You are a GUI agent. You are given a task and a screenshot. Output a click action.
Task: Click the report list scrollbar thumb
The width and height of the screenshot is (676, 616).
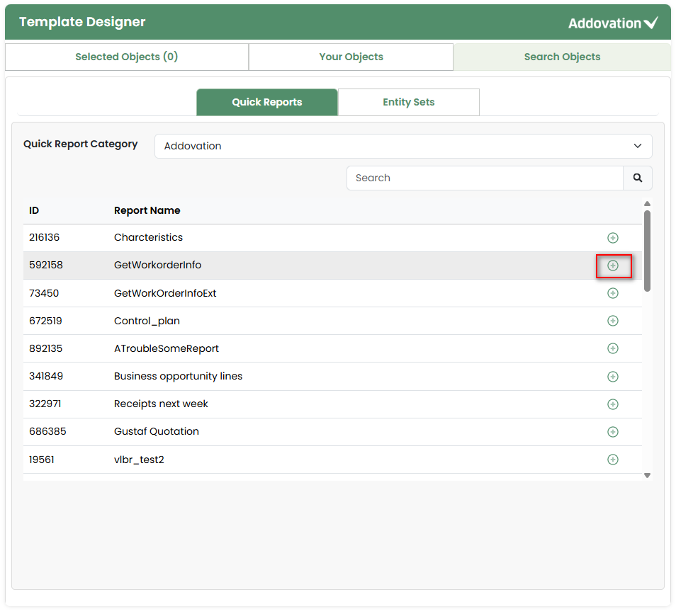tap(647, 251)
